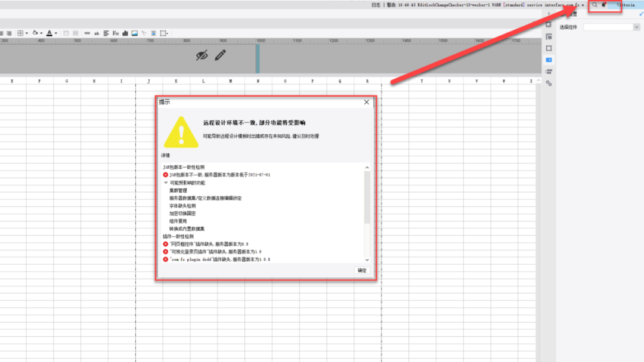
Task: Click the border grid toolbar icon
Action: pyautogui.click(x=20, y=33)
